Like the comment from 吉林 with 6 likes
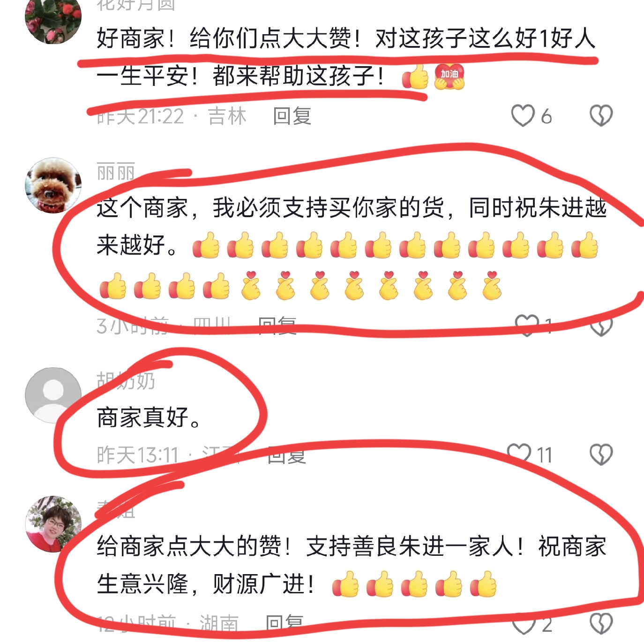644x644 pixels. (523, 116)
